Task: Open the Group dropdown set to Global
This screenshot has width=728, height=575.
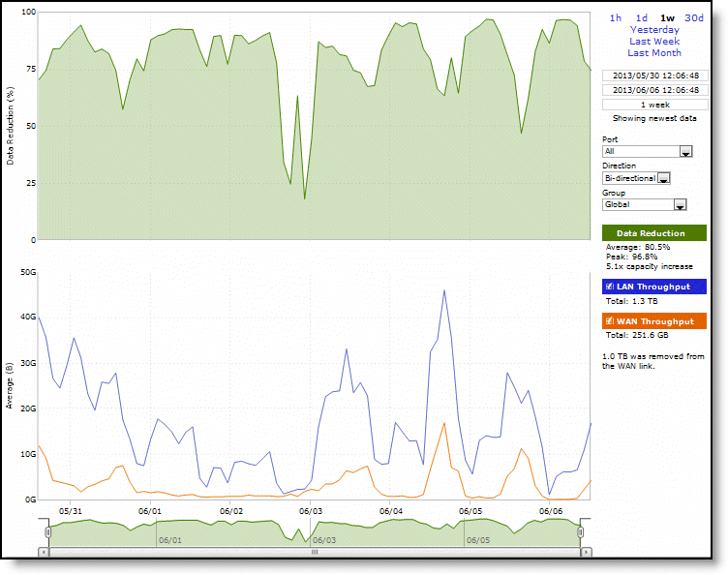Action: point(644,204)
